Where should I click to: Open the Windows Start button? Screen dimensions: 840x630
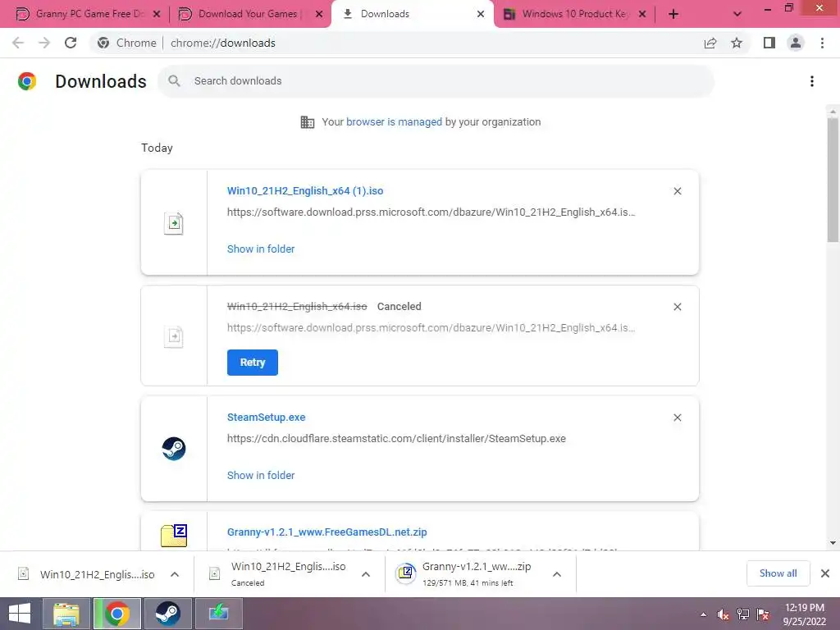(x=20, y=614)
